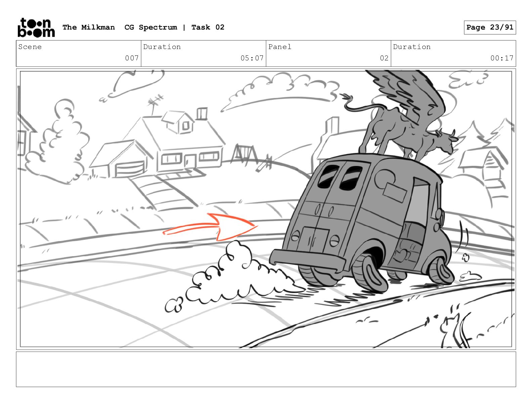Click the storyboard panel drawing
This screenshot has height=411, width=532.
[266, 209]
